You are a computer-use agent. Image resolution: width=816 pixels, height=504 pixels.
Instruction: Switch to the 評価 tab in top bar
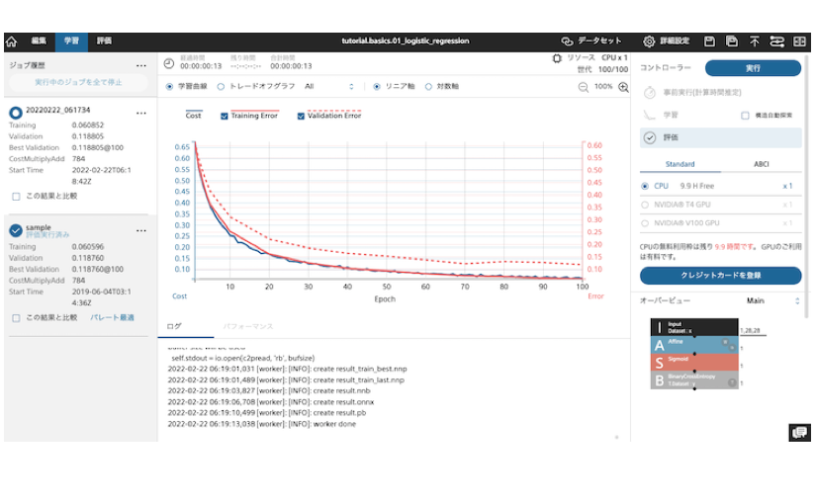pos(104,42)
